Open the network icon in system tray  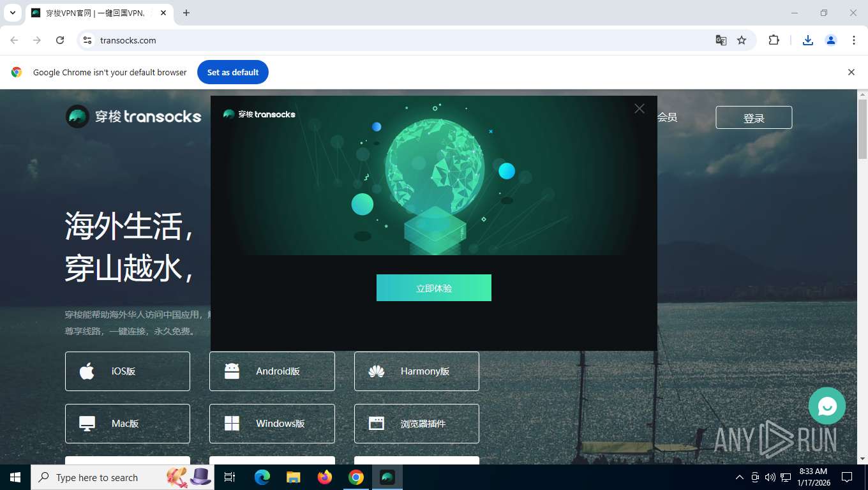(786, 477)
